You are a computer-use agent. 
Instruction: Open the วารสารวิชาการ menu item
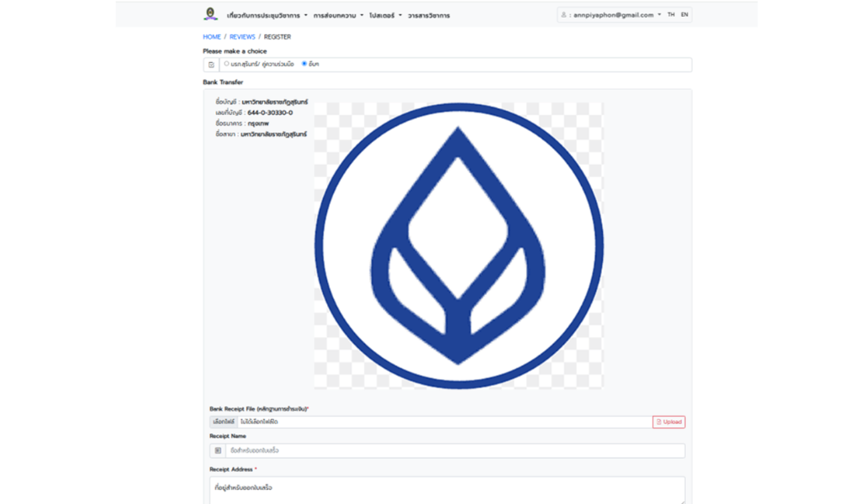pos(429,15)
